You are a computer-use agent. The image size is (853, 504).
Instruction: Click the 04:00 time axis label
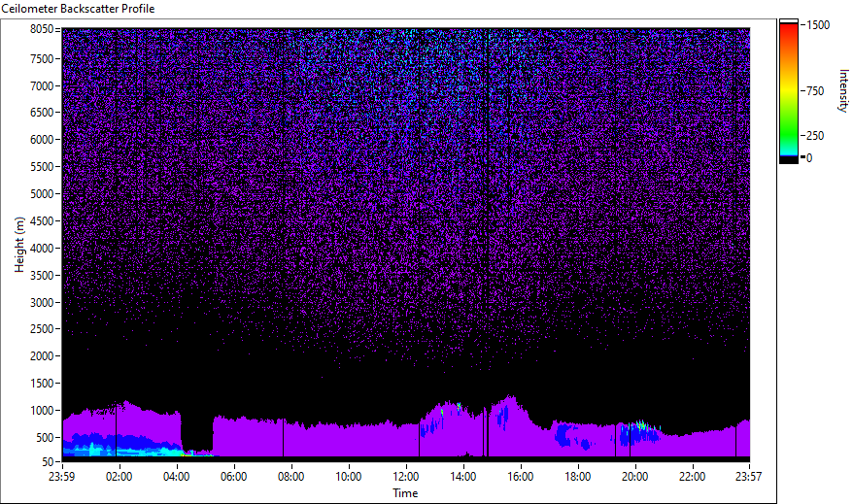(176, 477)
